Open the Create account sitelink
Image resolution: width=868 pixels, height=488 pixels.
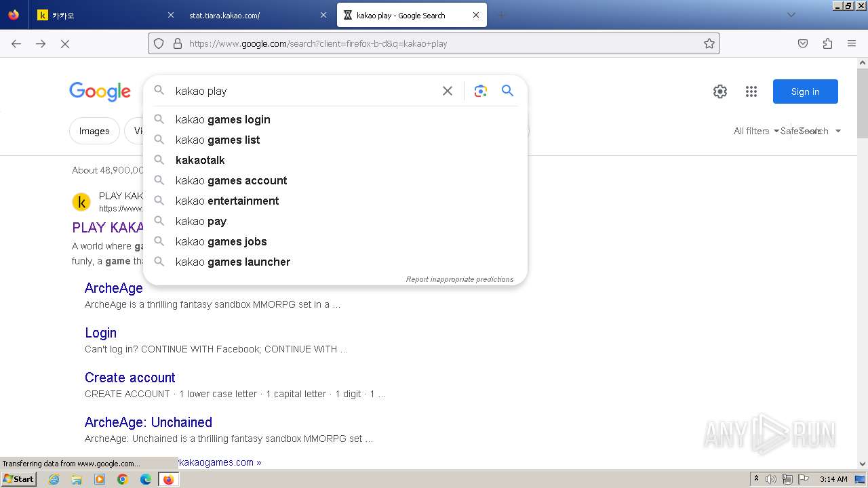(x=130, y=378)
